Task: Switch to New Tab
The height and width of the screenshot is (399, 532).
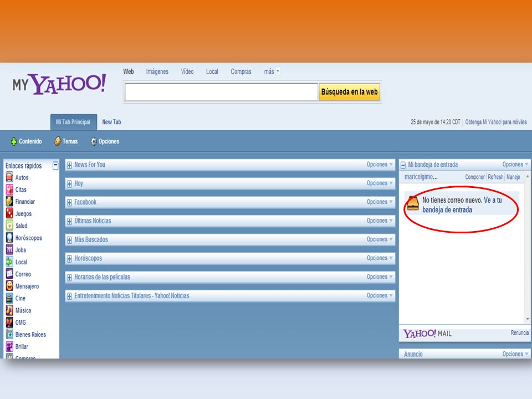Action: [x=111, y=122]
